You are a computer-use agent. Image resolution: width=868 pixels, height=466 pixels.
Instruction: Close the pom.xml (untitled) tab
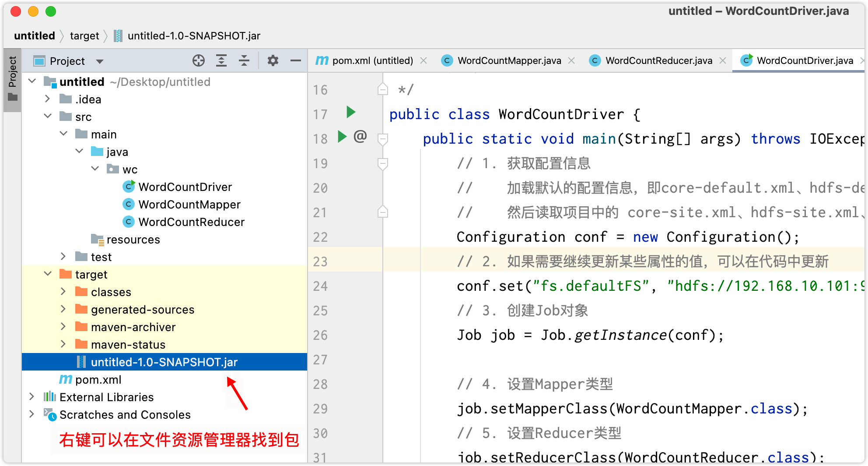tap(423, 60)
